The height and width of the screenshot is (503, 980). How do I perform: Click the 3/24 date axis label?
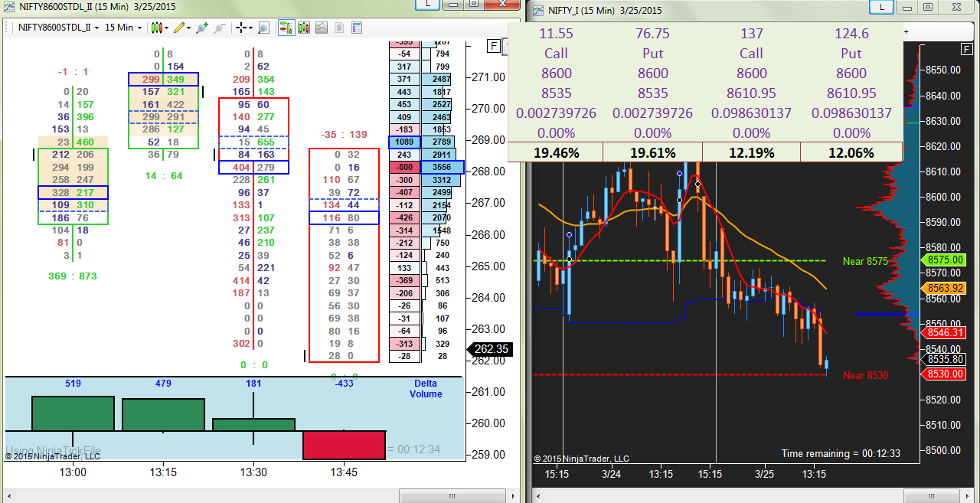611,474
